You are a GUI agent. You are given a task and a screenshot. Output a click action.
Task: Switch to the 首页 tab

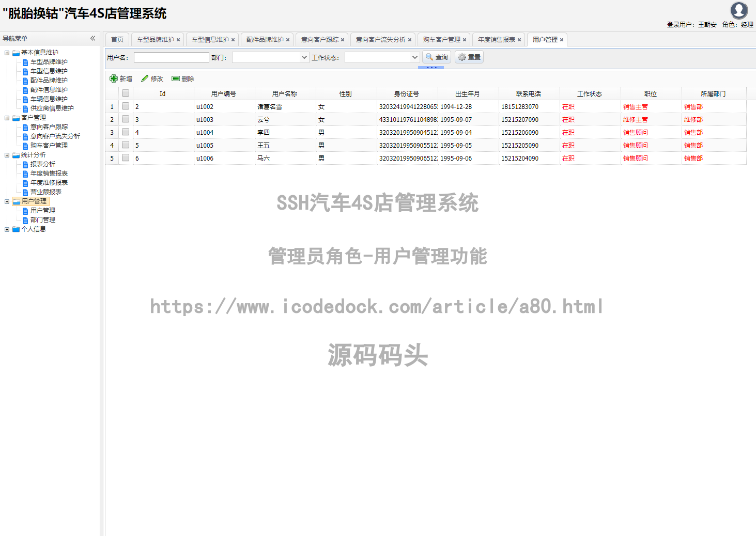coord(117,40)
